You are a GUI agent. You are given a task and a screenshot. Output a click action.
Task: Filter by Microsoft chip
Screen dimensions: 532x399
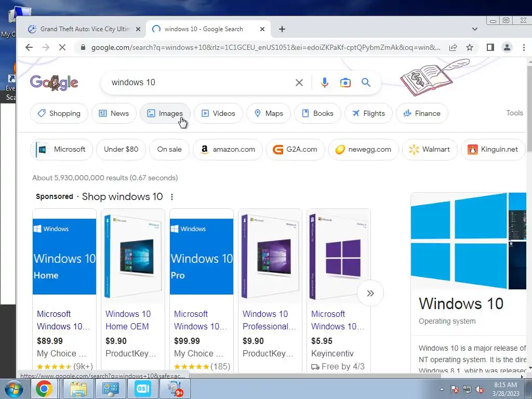(x=61, y=149)
